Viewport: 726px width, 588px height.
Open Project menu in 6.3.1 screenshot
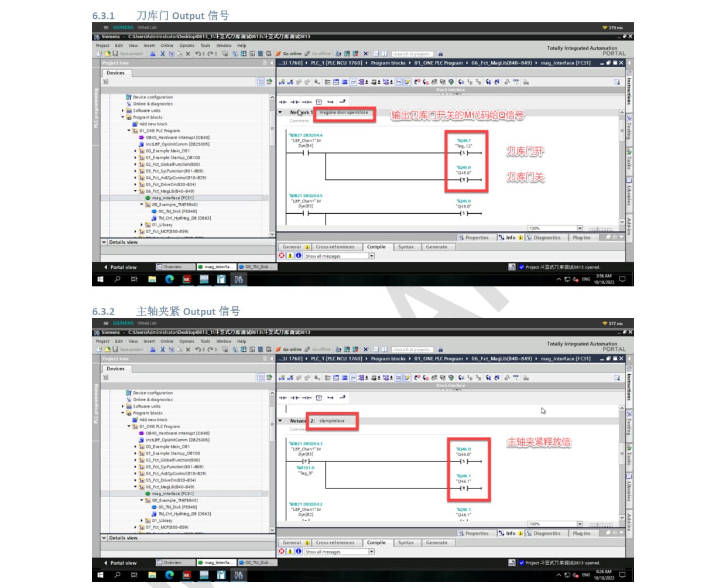pyautogui.click(x=102, y=45)
